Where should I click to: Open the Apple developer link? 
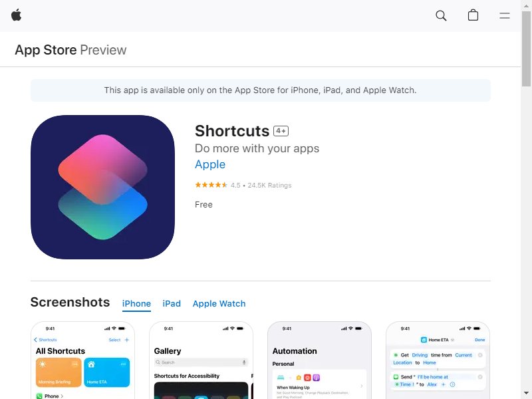pos(210,164)
